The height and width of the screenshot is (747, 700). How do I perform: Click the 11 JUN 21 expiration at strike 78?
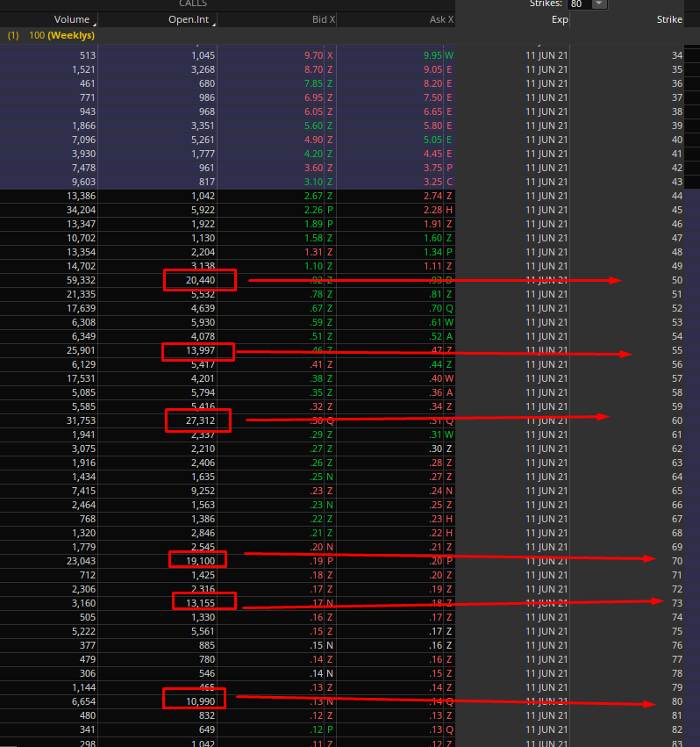click(546, 674)
